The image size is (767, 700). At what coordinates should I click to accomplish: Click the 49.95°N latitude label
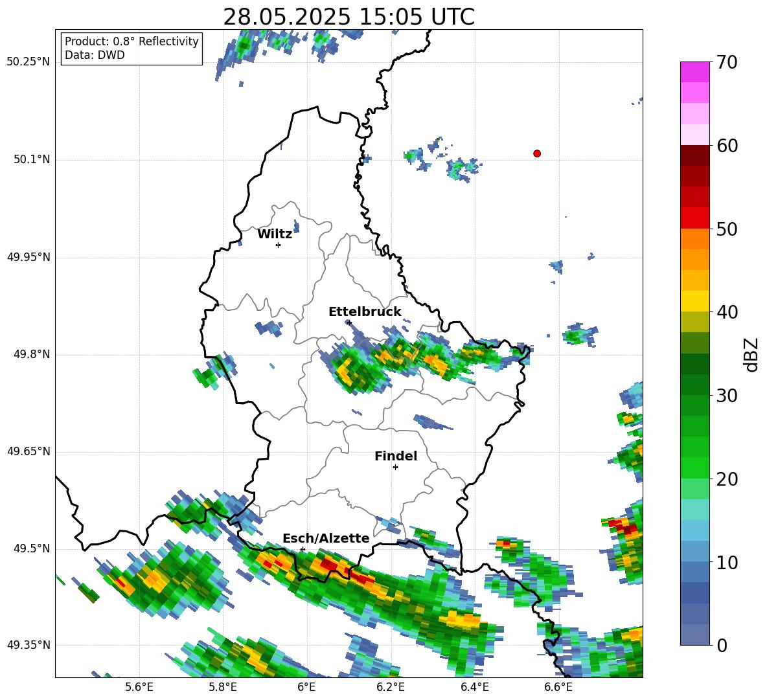coord(29,256)
